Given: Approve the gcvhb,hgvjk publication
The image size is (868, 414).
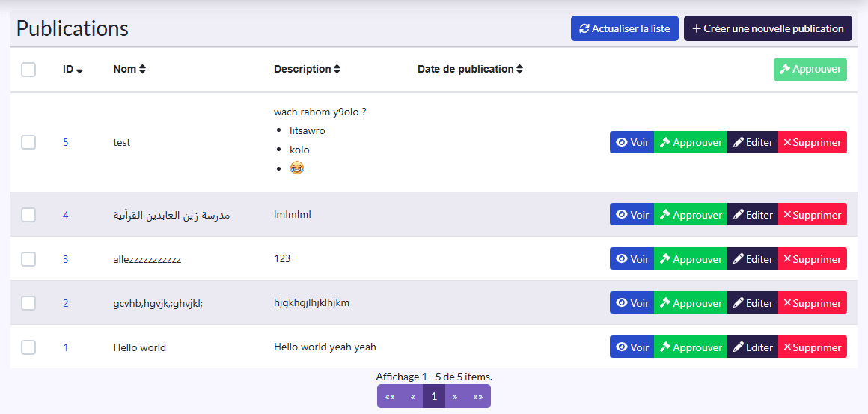Looking at the screenshot, I should point(691,302).
